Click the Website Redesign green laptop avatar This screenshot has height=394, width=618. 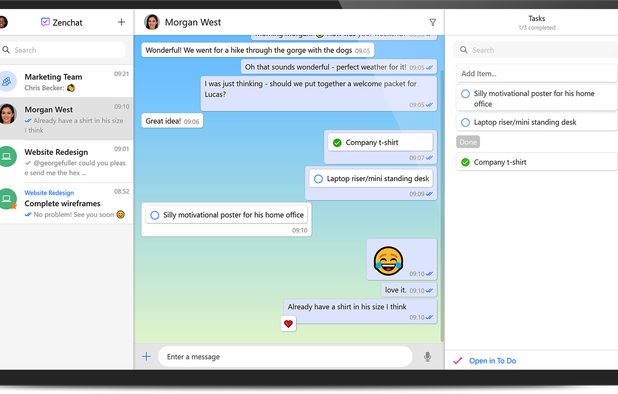point(7,156)
